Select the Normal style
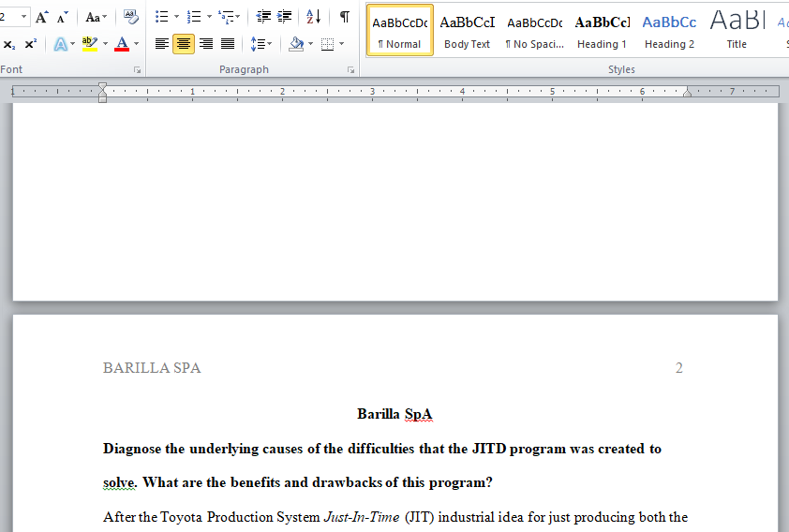The width and height of the screenshot is (789, 532). [x=400, y=30]
